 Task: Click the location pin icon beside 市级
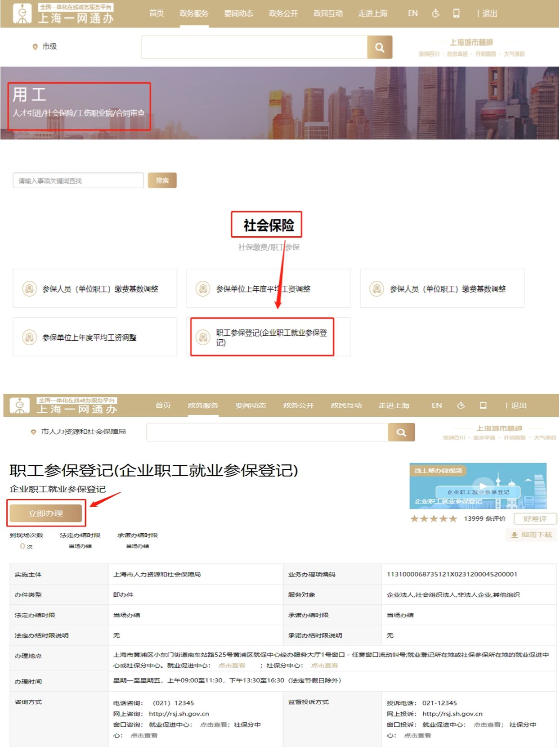pos(35,47)
